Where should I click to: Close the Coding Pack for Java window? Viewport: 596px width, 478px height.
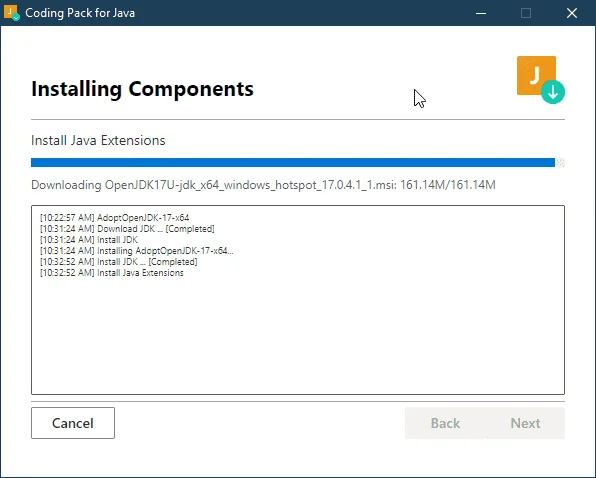pos(572,13)
